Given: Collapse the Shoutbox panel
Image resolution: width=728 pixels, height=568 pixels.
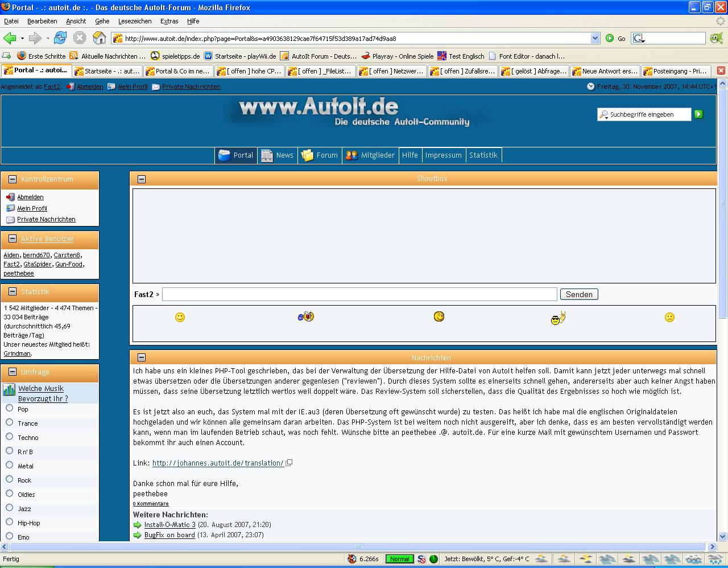Looking at the screenshot, I should pyautogui.click(x=142, y=179).
